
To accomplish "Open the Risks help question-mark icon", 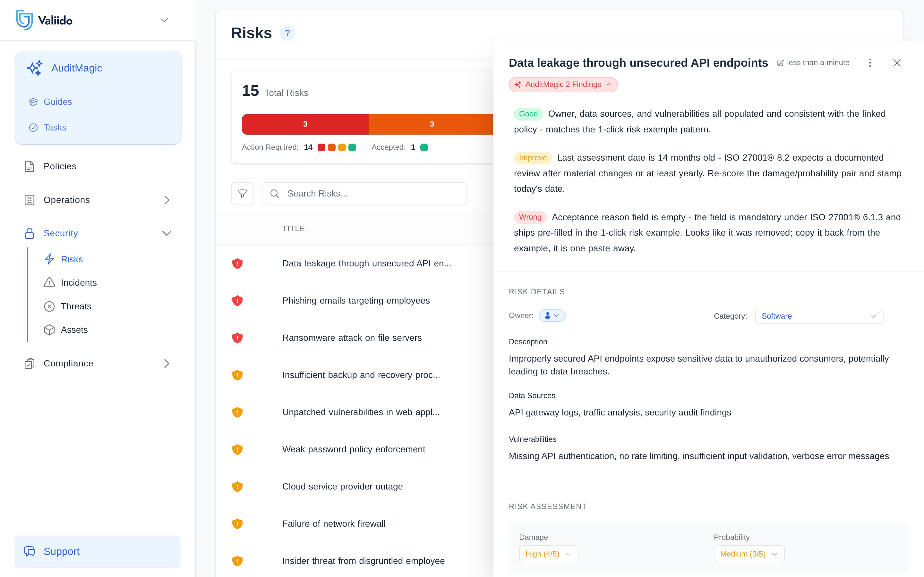I will 287,33.
